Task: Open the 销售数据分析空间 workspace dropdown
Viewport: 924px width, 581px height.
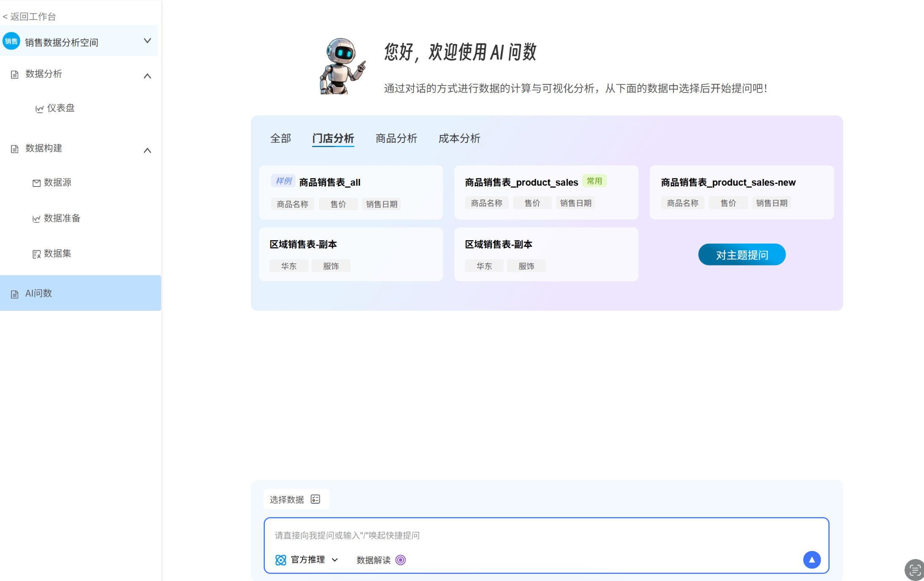Action: [x=147, y=41]
